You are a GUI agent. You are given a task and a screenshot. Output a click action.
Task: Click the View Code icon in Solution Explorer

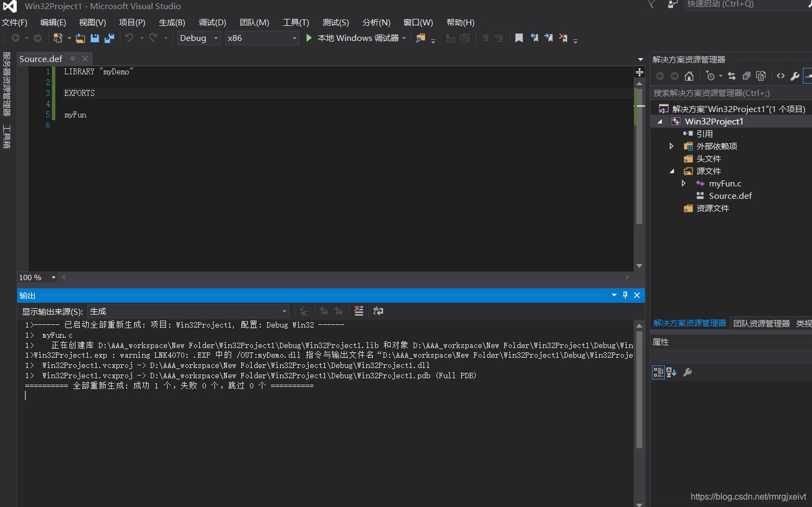pos(781,76)
